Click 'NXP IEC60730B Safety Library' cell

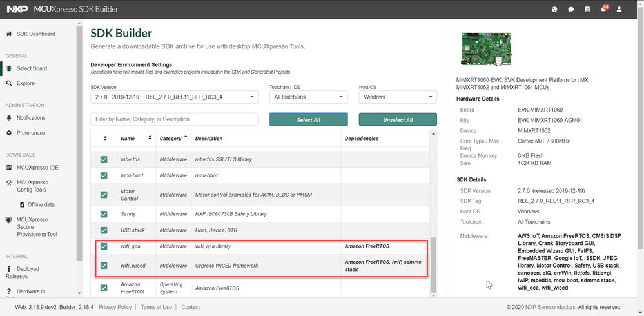231,214
